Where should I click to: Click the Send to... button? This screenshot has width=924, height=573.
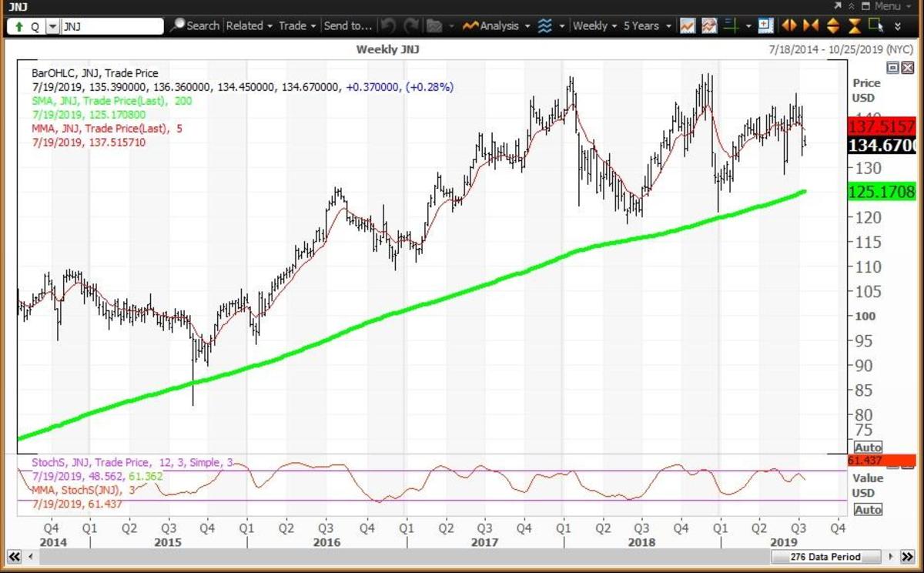coord(347,25)
